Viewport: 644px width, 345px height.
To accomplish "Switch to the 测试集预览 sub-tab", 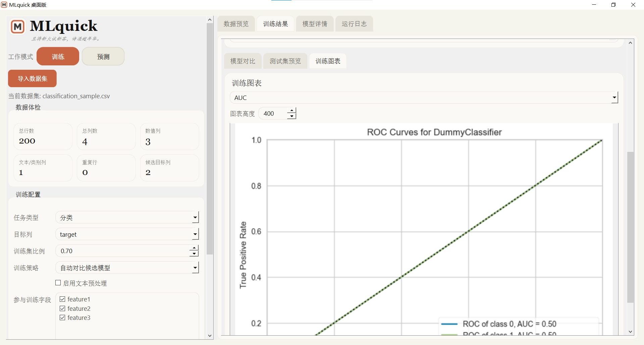I will tap(285, 61).
